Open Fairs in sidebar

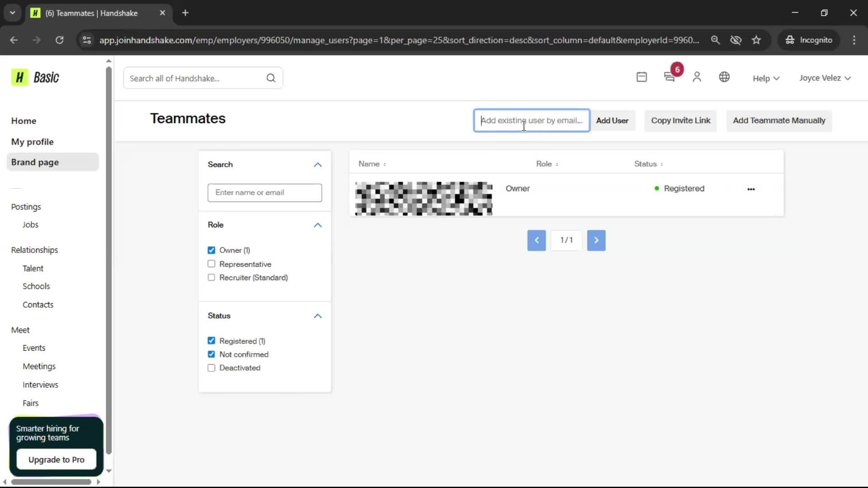pyautogui.click(x=30, y=403)
